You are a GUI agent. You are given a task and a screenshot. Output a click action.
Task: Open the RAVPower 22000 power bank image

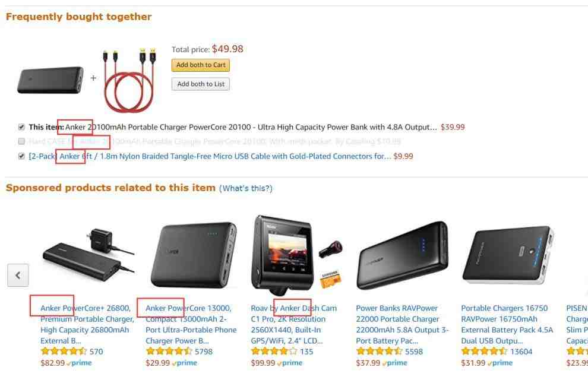402,255
